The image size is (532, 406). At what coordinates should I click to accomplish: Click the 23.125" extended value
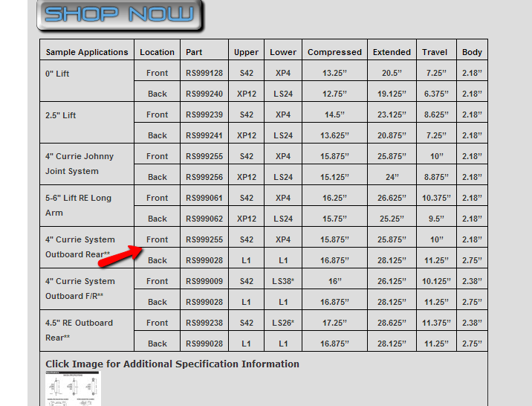392,115
